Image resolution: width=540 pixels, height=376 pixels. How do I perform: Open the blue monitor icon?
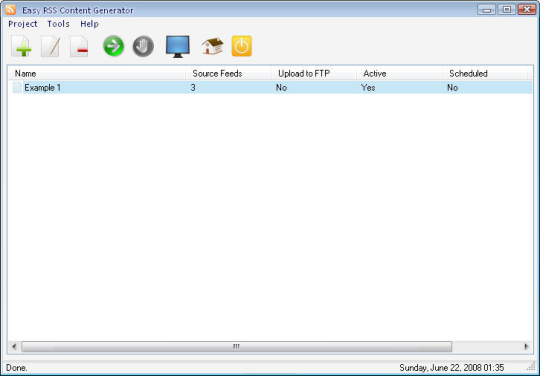coord(178,46)
